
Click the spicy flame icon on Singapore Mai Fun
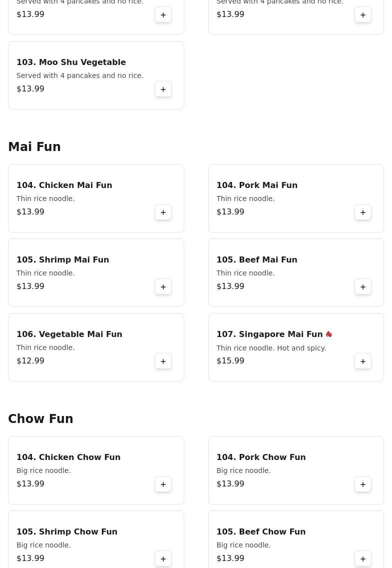[x=329, y=334]
